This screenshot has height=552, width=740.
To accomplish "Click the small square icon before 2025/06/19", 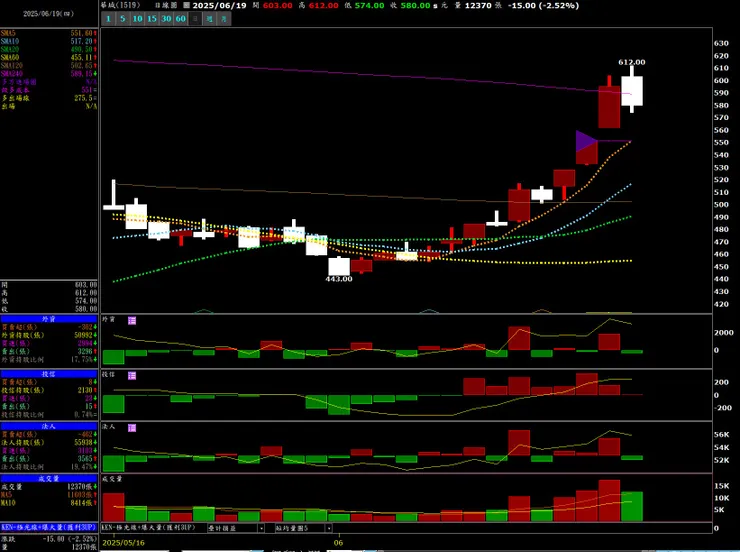I will click(x=186, y=5).
